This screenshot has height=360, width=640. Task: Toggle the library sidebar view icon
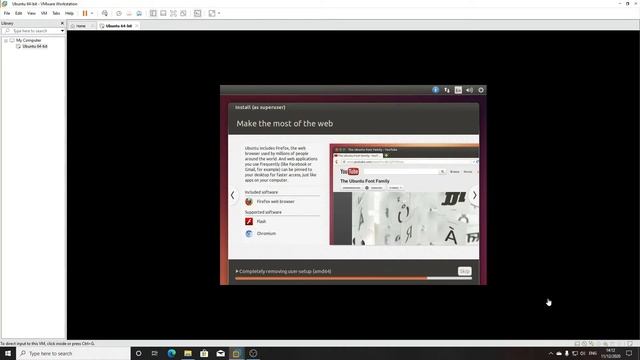[153, 13]
